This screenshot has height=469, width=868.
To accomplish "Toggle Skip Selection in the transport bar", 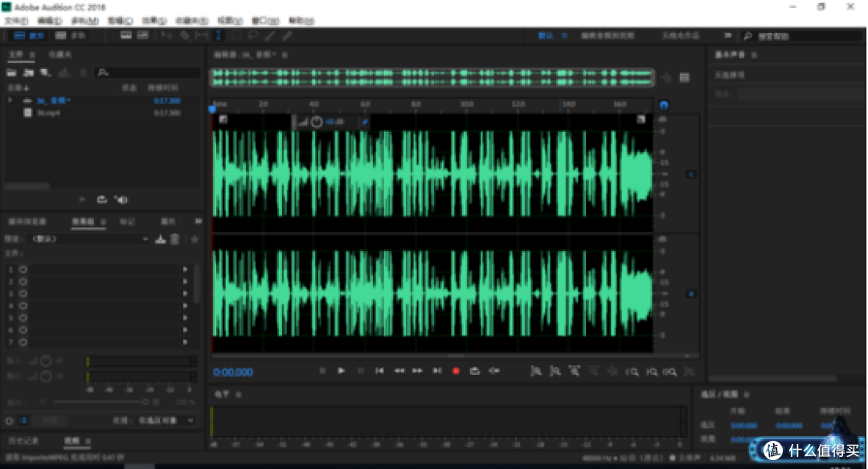I will pyautogui.click(x=494, y=371).
